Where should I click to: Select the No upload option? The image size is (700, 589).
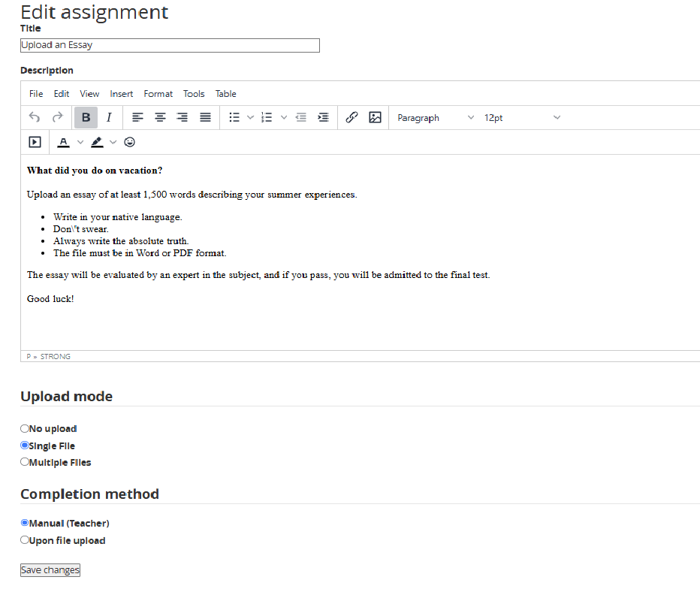click(25, 429)
